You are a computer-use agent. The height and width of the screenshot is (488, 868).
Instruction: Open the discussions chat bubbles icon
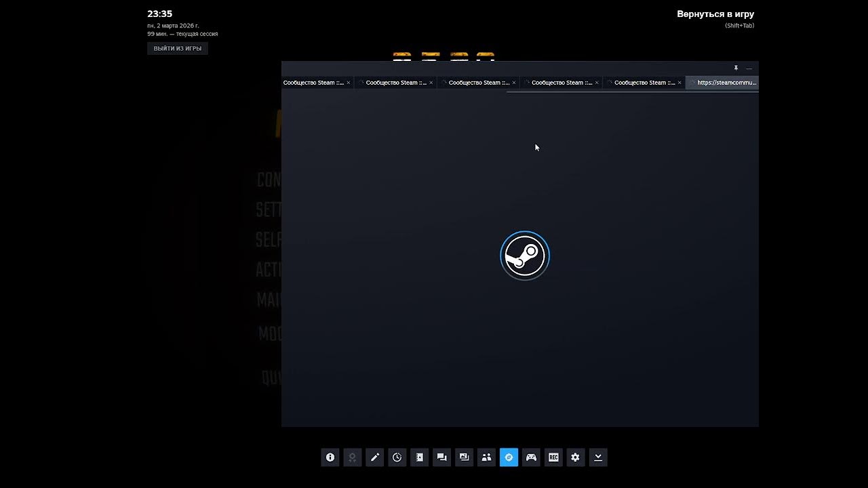(x=442, y=457)
